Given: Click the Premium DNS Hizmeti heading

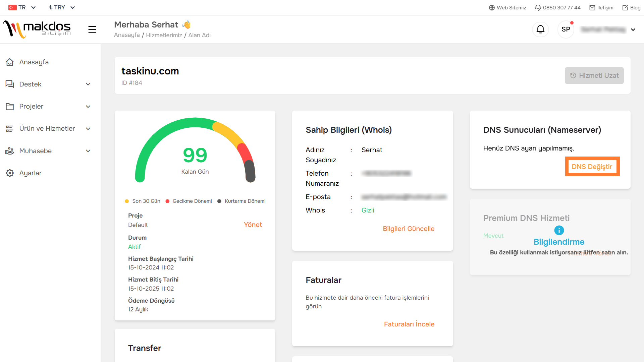Looking at the screenshot, I should (x=526, y=218).
